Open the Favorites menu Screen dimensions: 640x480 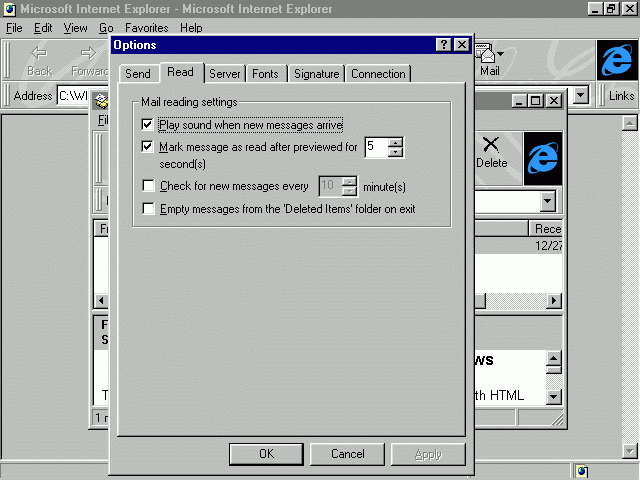pyautogui.click(x=147, y=28)
